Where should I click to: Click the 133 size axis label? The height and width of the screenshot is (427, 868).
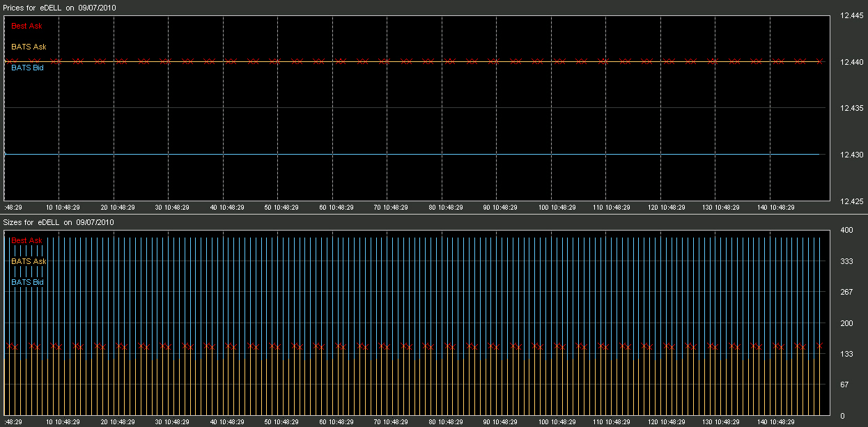[x=847, y=354]
